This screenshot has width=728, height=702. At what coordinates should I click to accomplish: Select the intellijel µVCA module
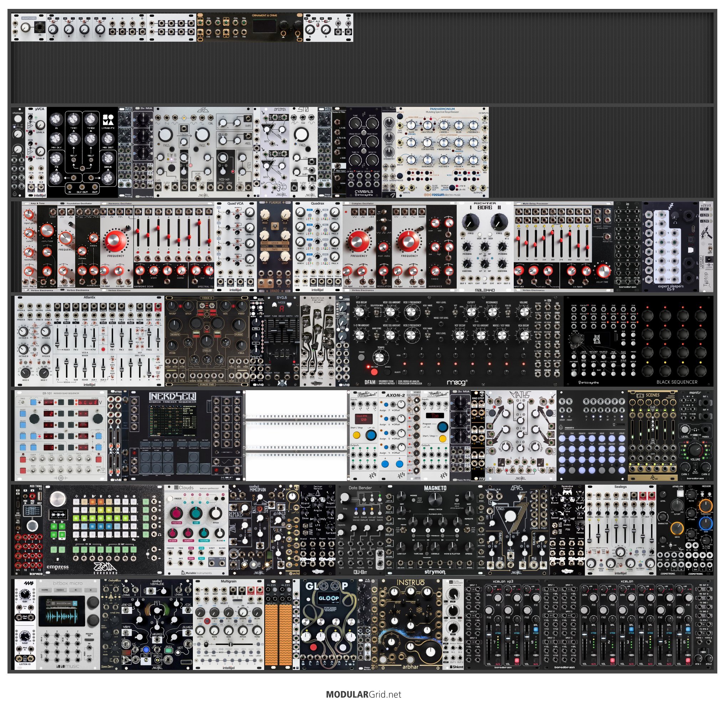click(x=36, y=153)
